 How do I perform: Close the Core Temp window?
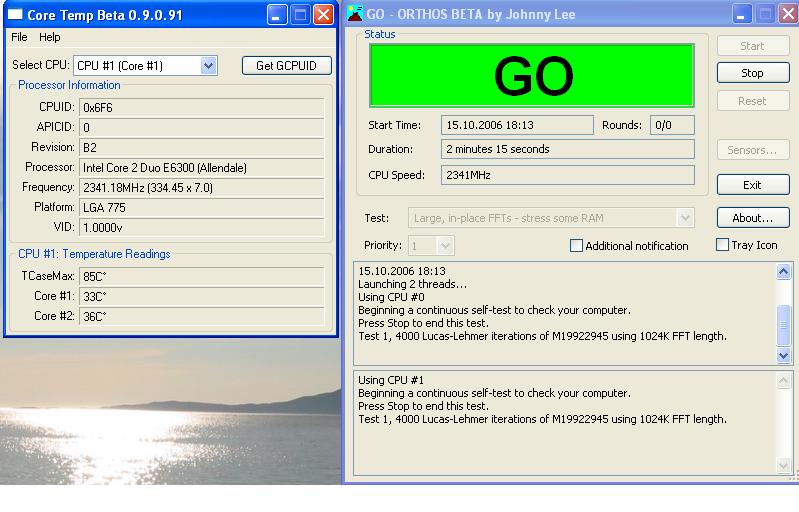click(323, 15)
